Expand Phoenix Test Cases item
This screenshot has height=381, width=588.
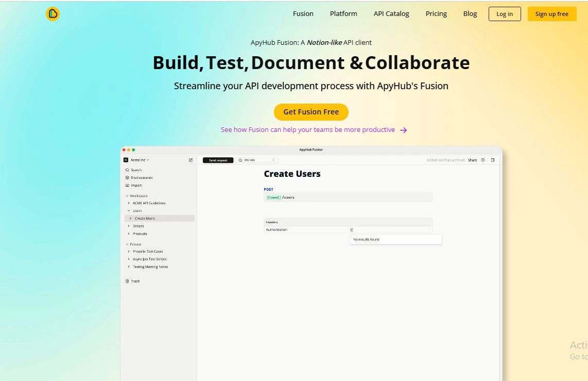pos(129,252)
